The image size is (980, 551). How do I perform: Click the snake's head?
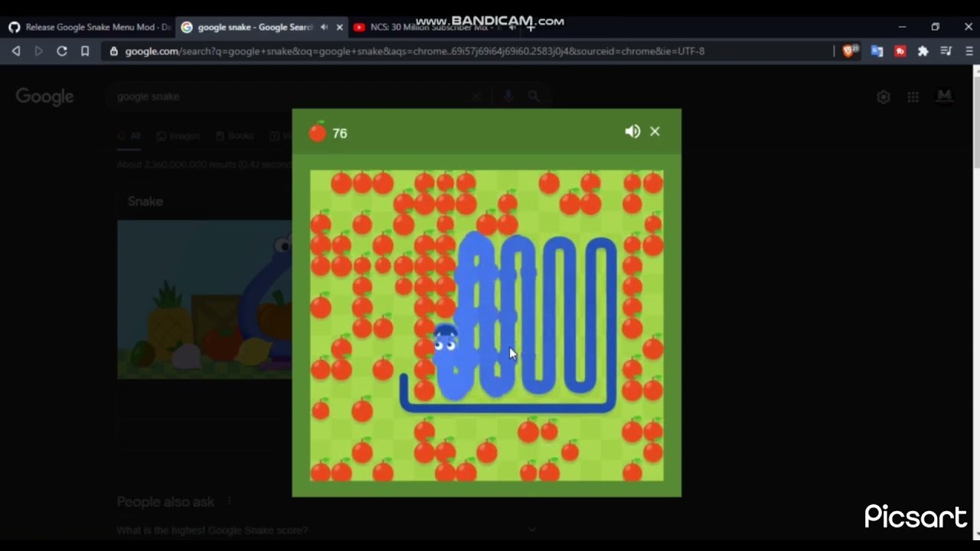tap(446, 341)
